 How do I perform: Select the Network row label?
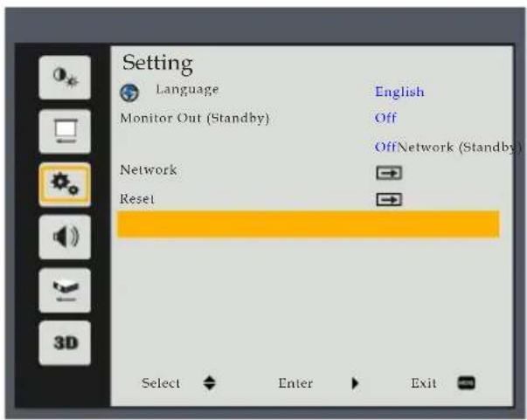pyautogui.click(x=149, y=169)
